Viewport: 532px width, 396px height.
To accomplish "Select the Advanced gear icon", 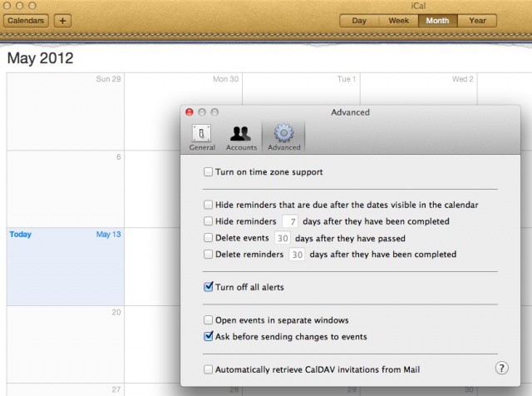I will (283, 137).
